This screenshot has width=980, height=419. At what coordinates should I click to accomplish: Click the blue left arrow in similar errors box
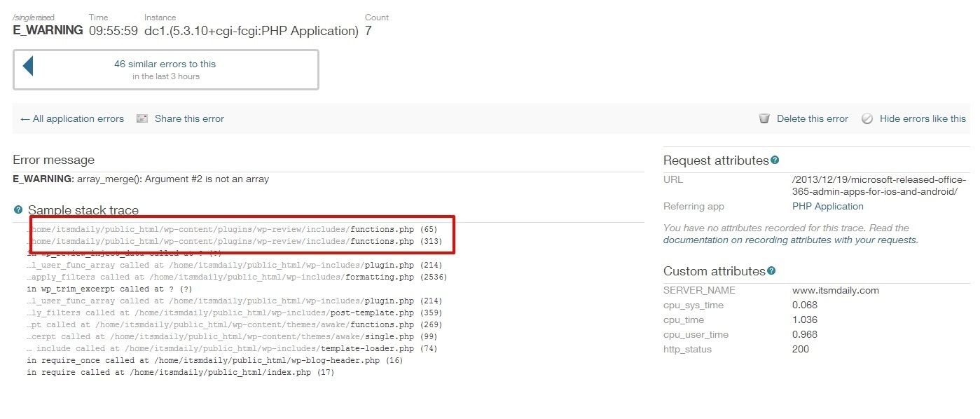click(x=28, y=67)
